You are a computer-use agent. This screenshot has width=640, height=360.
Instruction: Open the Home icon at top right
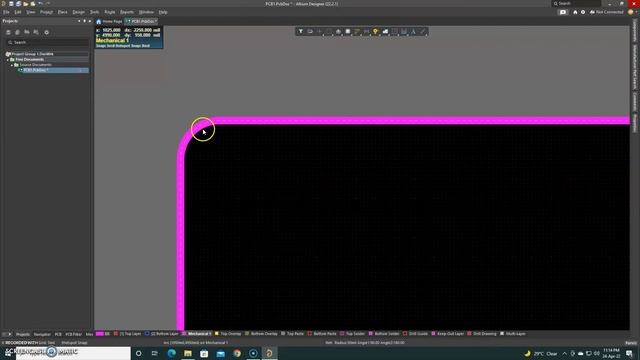pyautogui.click(x=575, y=12)
